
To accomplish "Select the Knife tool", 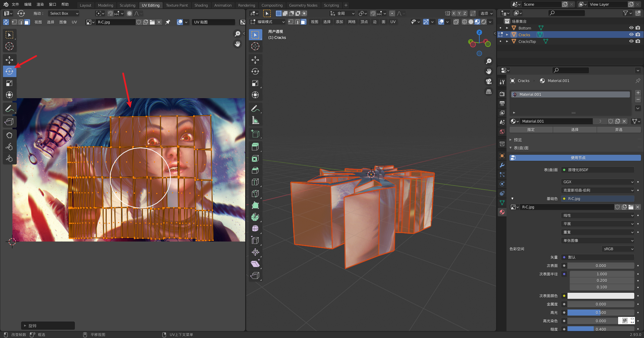I will 255,194.
